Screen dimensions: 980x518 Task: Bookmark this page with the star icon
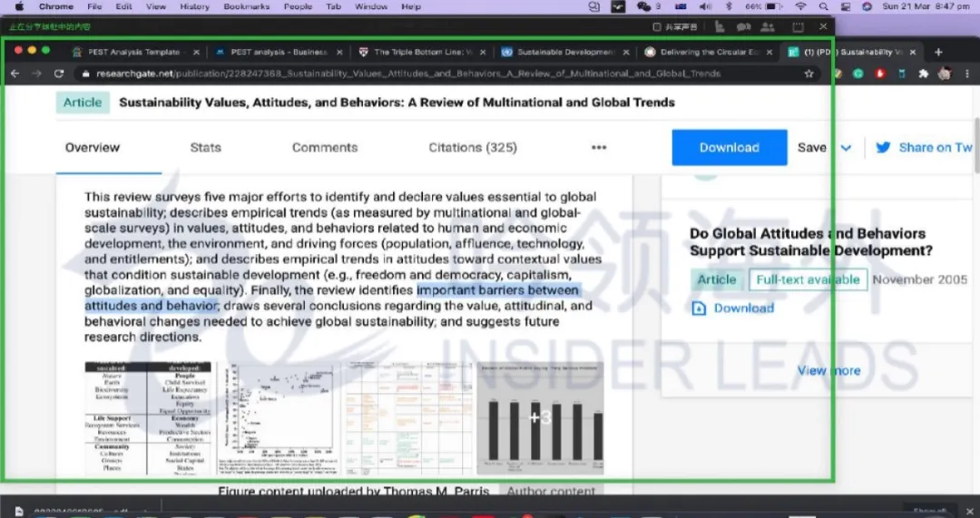pyautogui.click(x=808, y=73)
